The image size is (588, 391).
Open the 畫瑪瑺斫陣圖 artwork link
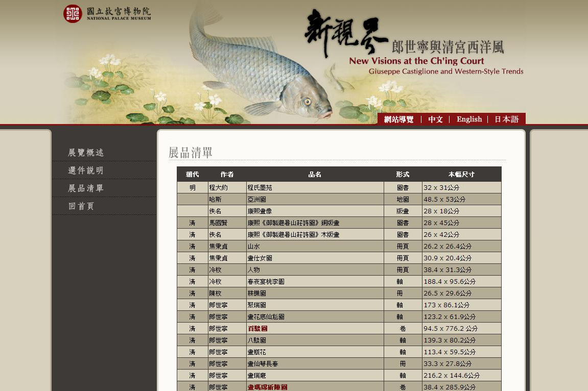[x=267, y=387]
